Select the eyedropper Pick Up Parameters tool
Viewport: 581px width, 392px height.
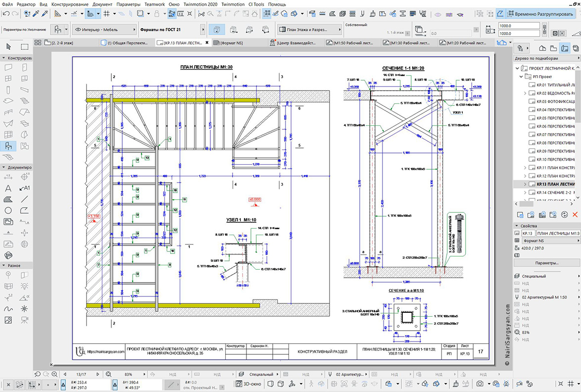(x=36, y=14)
